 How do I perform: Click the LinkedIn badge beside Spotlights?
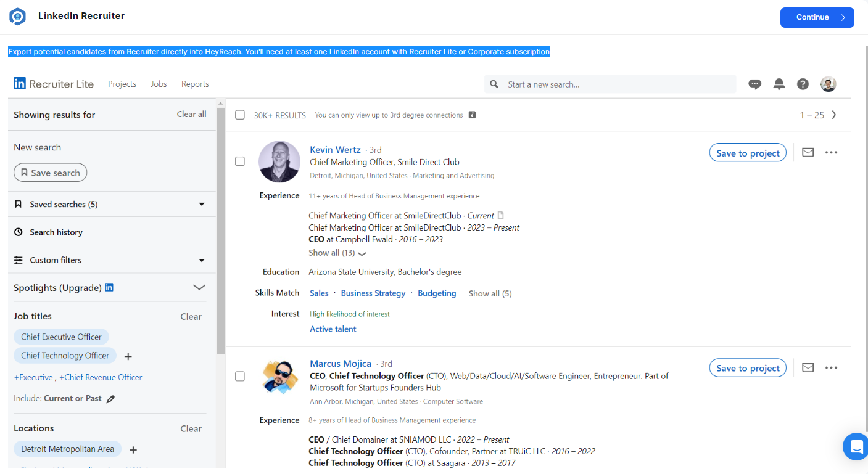(x=109, y=287)
